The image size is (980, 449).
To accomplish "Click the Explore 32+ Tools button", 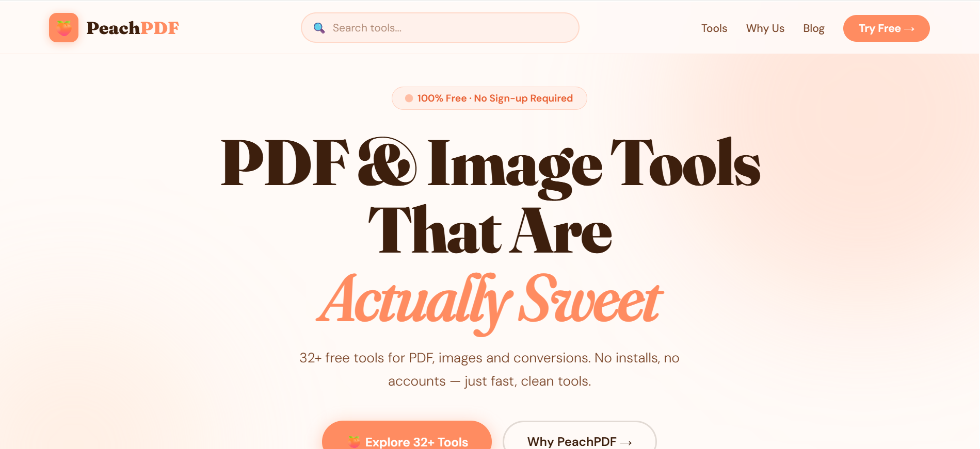I will tap(407, 436).
